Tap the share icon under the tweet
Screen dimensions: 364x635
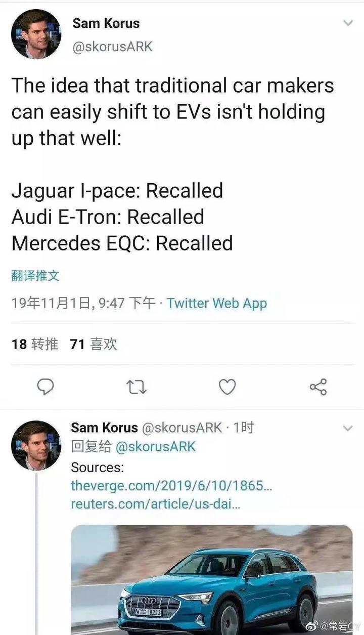[318, 387]
